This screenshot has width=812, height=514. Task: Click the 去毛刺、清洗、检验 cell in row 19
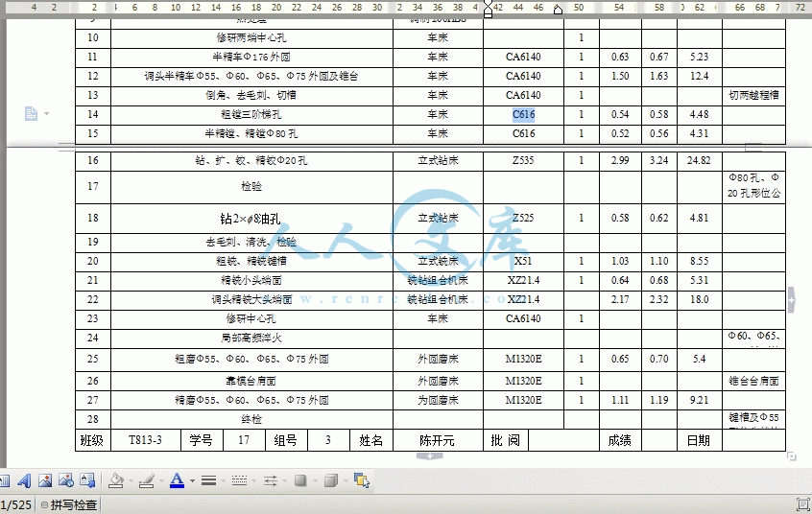(x=251, y=242)
